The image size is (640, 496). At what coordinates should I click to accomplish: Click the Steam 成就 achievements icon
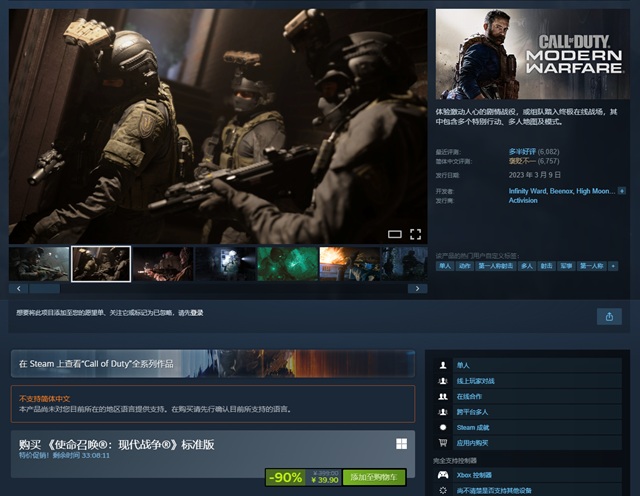(443, 427)
